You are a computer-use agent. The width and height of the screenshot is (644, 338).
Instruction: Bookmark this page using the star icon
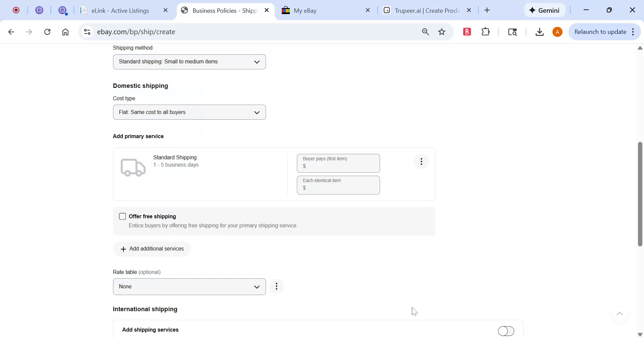[x=442, y=32]
